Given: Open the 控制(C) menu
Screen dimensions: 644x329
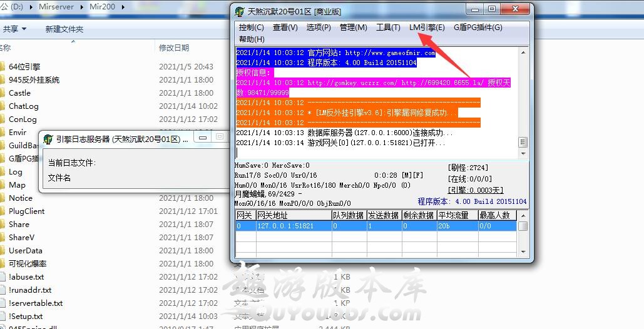Looking at the screenshot, I should point(251,28).
